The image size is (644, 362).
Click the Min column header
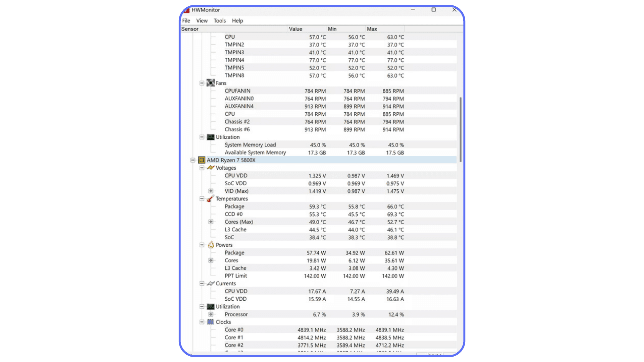tap(345, 29)
